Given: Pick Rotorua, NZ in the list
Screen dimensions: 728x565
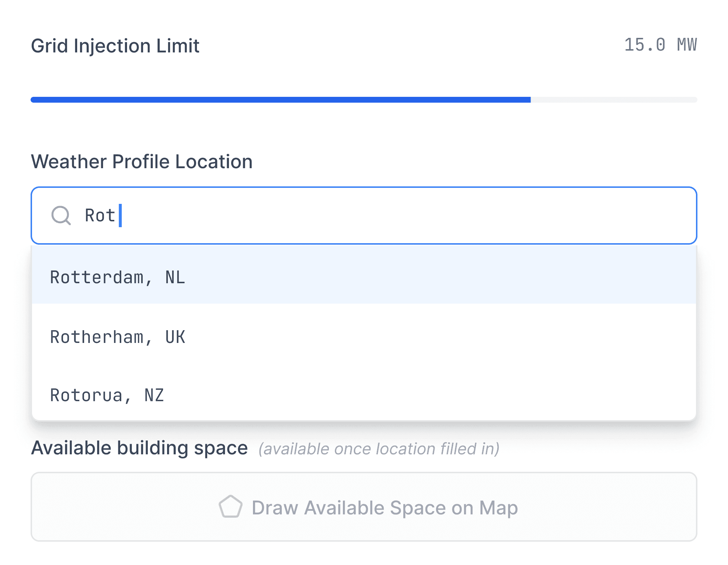Looking at the screenshot, I should point(107,395).
